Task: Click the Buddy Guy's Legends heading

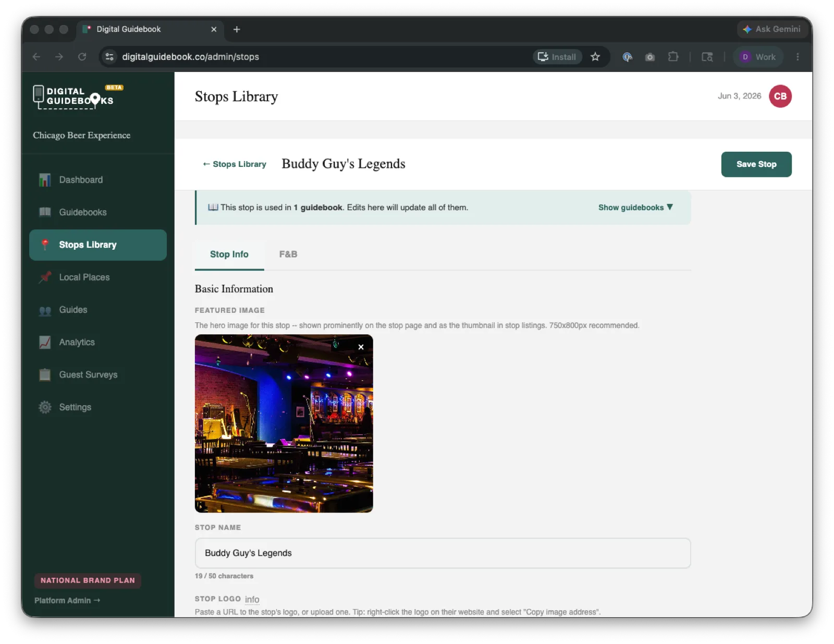Action: (344, 164)
